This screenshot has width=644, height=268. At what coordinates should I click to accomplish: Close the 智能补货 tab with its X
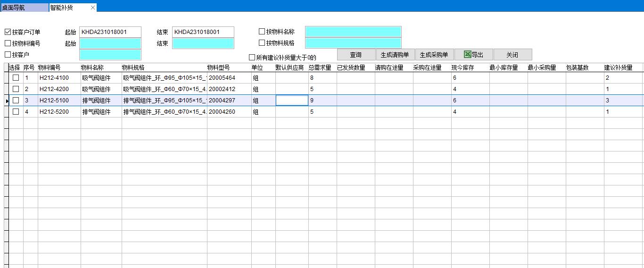pos(93,8)
